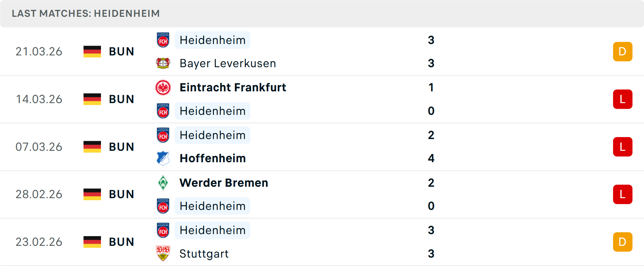The height and width of the screenshot is (266, 644).
Task: Click the BUN league label on 07.03.26
Action: click(121, 147)
